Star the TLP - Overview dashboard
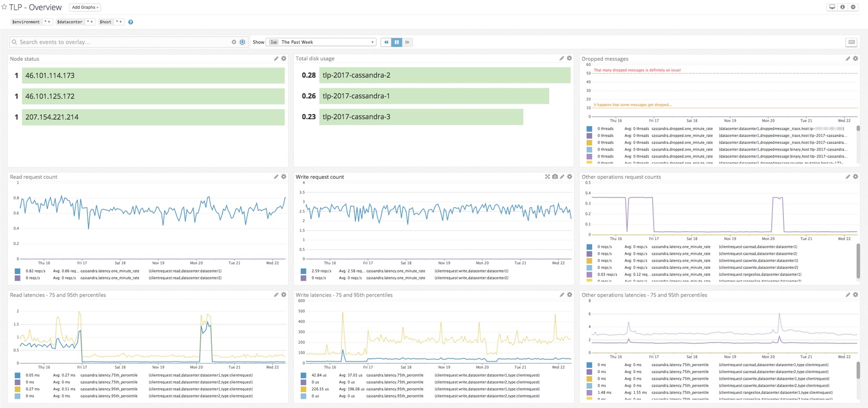The width and height of the screenshot is (868, 408). coord(4,7)
